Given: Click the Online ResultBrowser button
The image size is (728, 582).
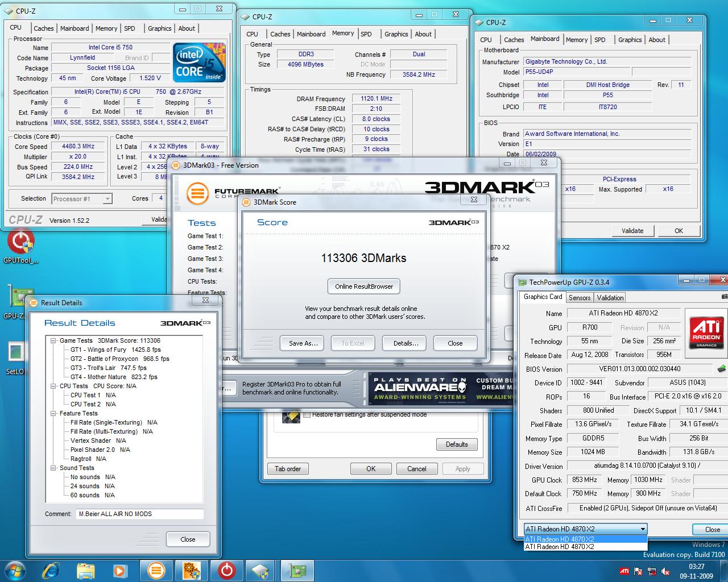Looking at the screenshot, I should (364, 286).
